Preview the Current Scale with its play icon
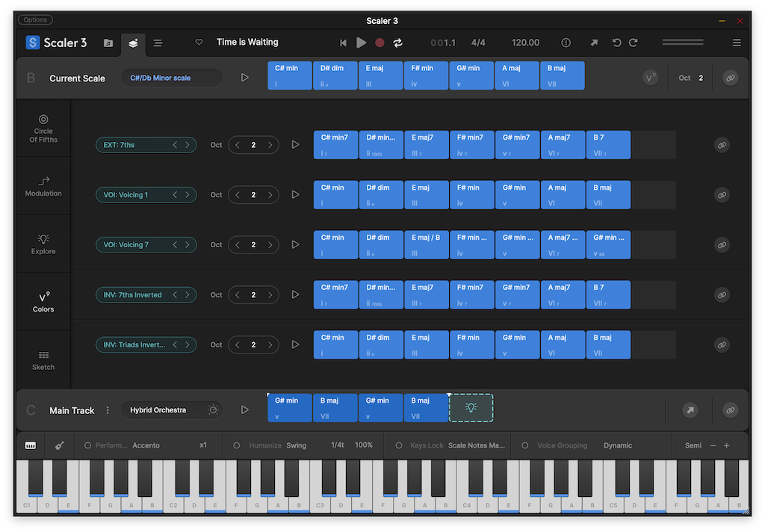This screenshot has width=765, height=532. [245, 78]
